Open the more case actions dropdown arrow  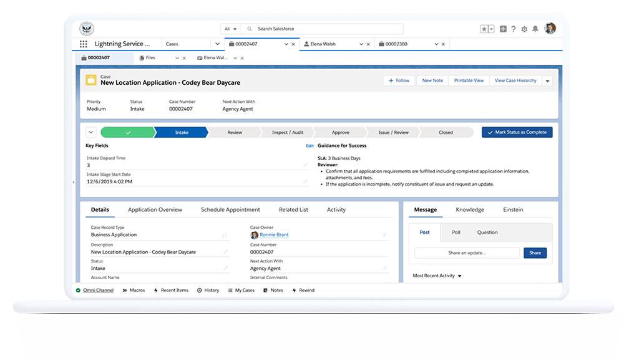[547, 81]
